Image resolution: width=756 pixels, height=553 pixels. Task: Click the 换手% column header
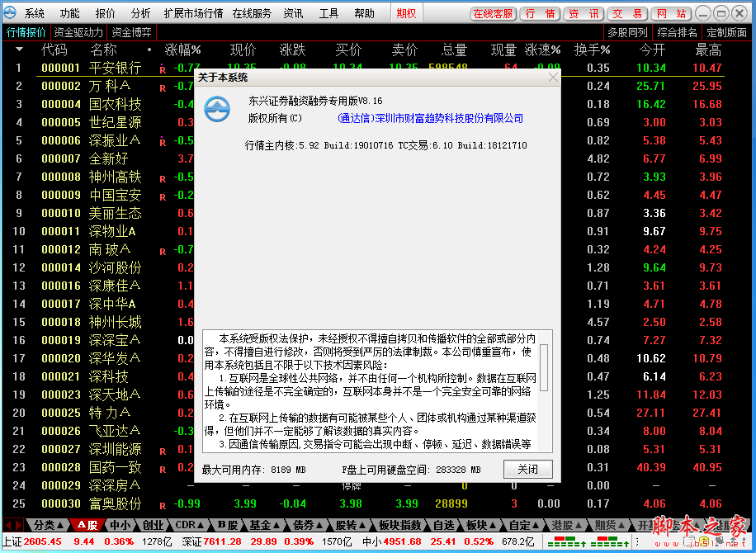[x=592, y=50]
